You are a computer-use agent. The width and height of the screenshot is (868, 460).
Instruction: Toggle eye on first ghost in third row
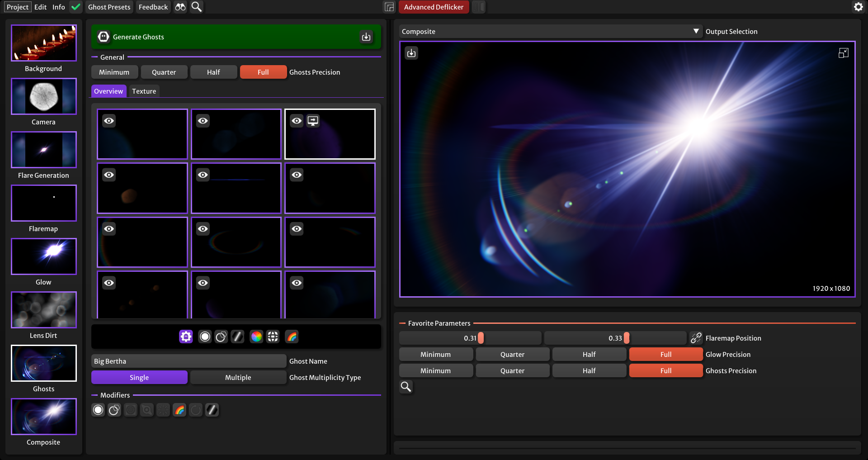point(109,229)
